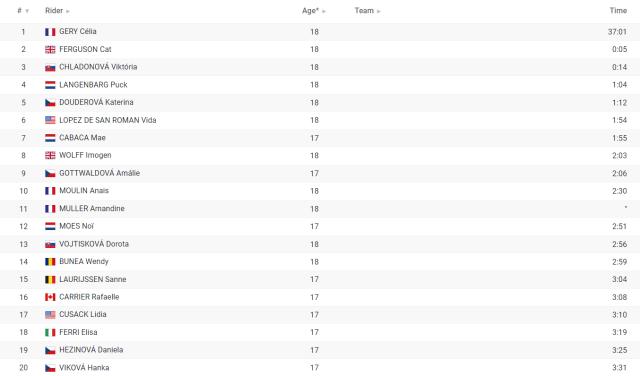Click the Slovak flag beside CHLADONOVÁ Viktória
This screenshot has width=640, height=376.
[x=50, y=67]
